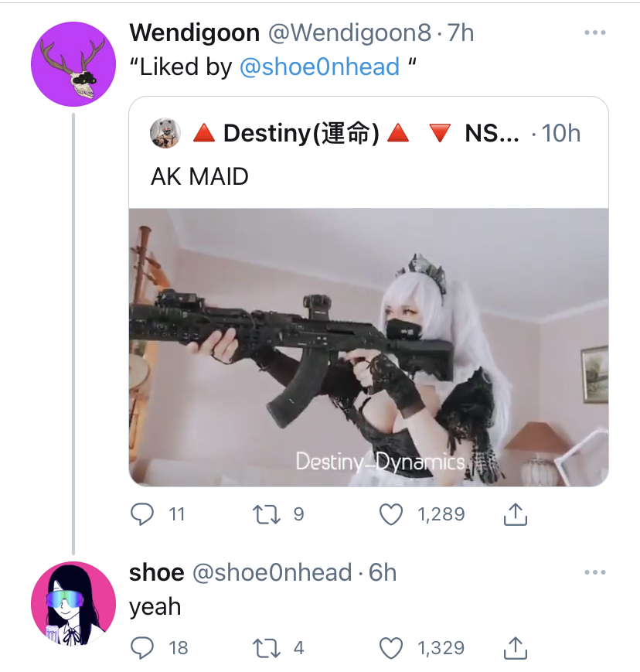Open Destiny's small quoted avatar
The height and width of the screenshot is (672, 640).
tap(165, 133)
